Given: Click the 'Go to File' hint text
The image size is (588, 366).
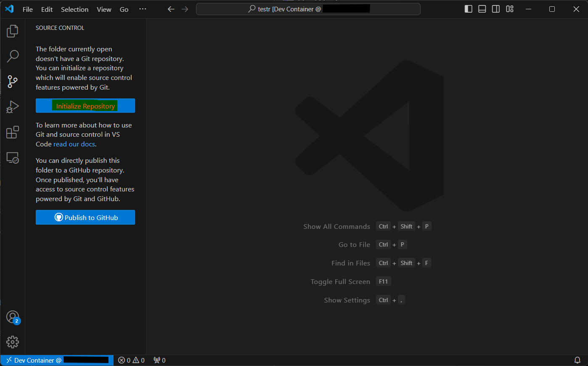Looking at the screenshot, I should click(x=354, y=244).
